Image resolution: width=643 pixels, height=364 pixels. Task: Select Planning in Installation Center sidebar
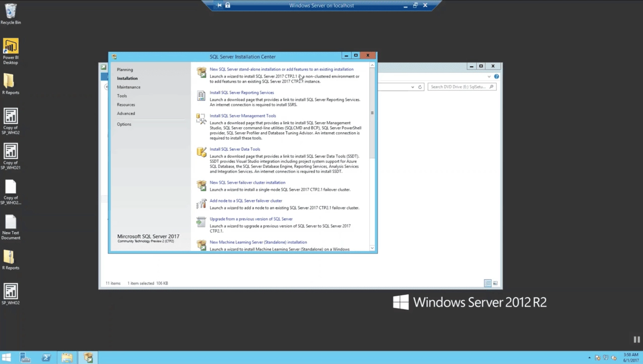pyautogui.click(x=125, y=70)
